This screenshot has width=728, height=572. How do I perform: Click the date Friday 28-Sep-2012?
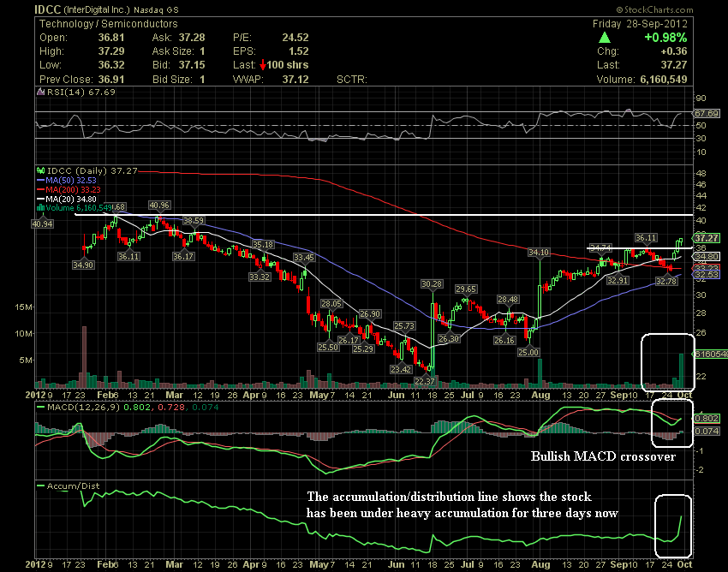pyautogui.click(x=640, y=24)
